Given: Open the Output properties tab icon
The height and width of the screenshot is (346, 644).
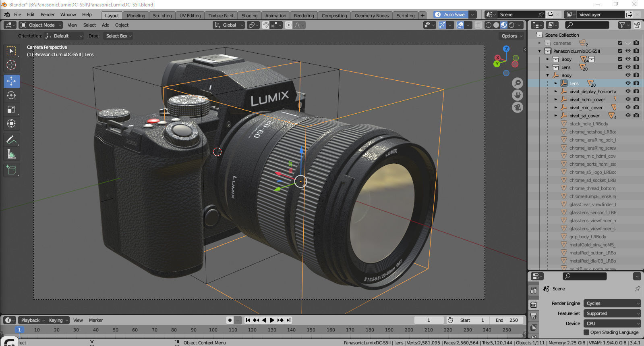Looking at the screenshot, I should coord(534,316).
